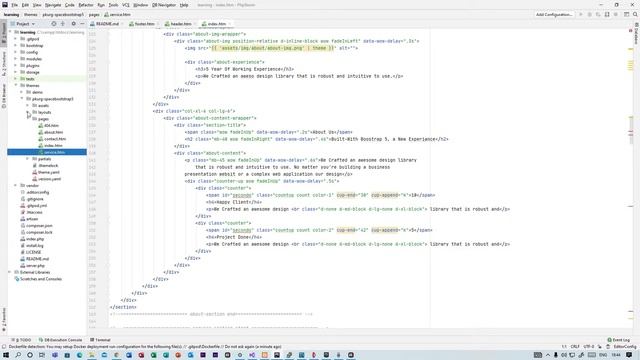
Task: Open the DB Navigator menu
Action: tap(164, 5)
